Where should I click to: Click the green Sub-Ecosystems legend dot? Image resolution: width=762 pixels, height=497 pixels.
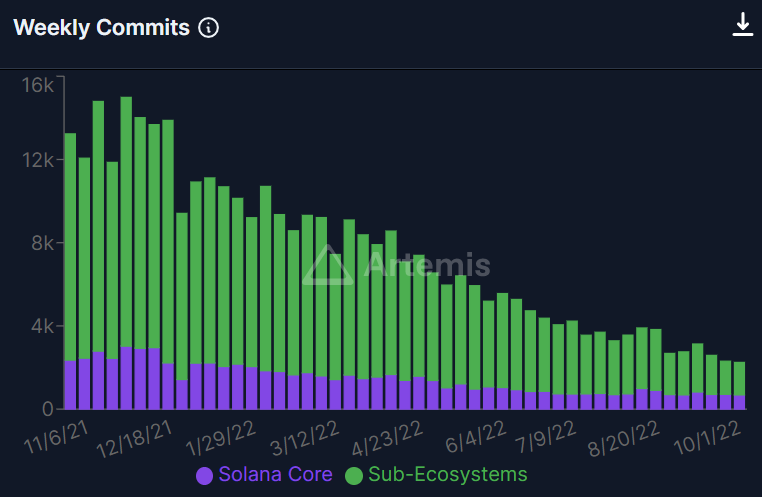[x=353, y=476]
